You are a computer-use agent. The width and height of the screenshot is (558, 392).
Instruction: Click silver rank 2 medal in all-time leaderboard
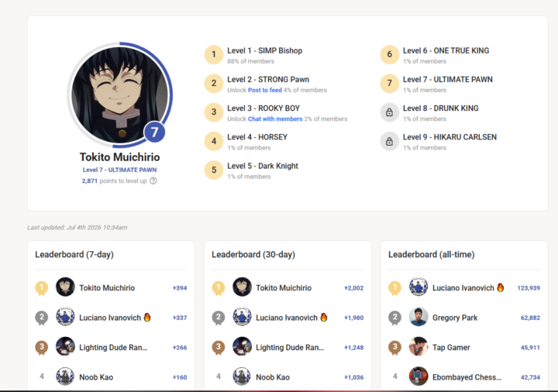(x=394, y=318)
